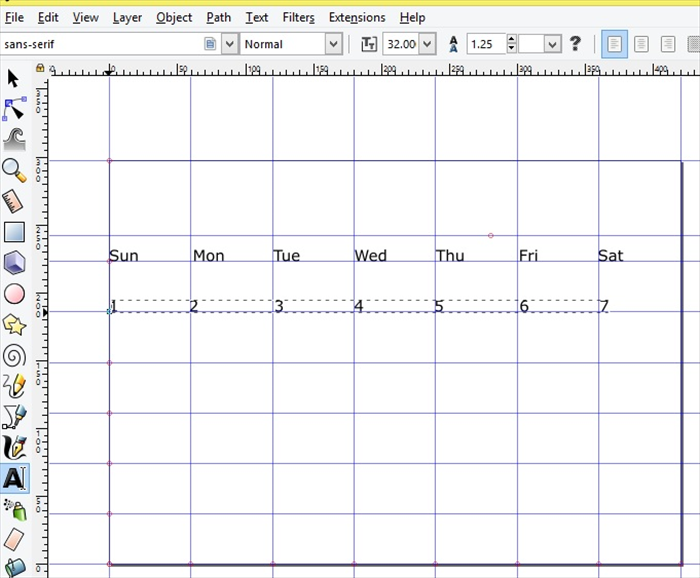700x578 pixels.
Task: Open the Layer menu
Action: click(127, 17)
